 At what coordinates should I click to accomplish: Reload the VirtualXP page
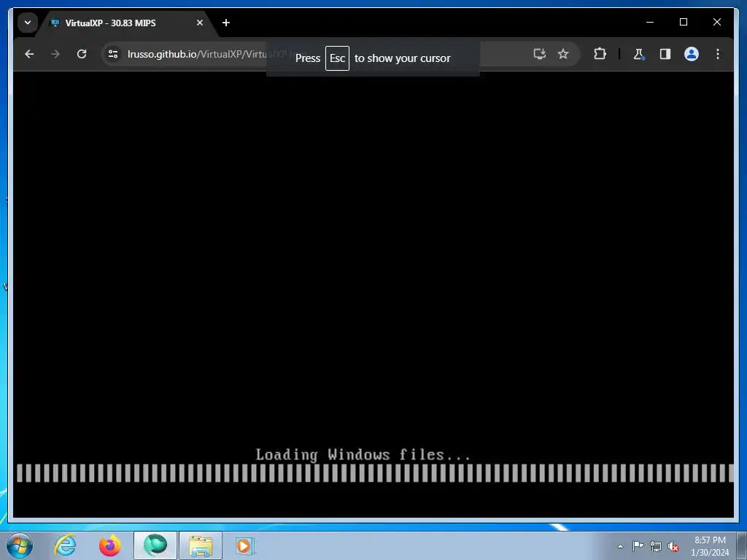click(x=82, y=54)
